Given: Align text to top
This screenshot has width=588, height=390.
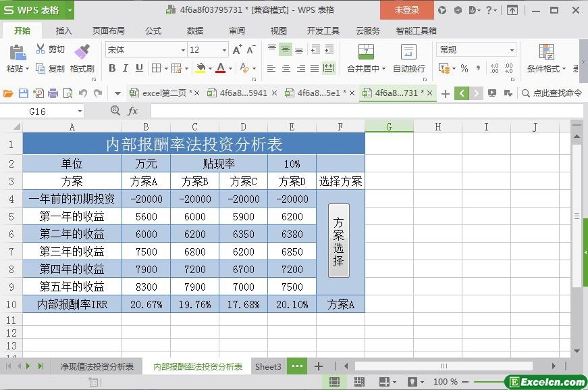Looking at the screenshot, I should pos(272,49).
